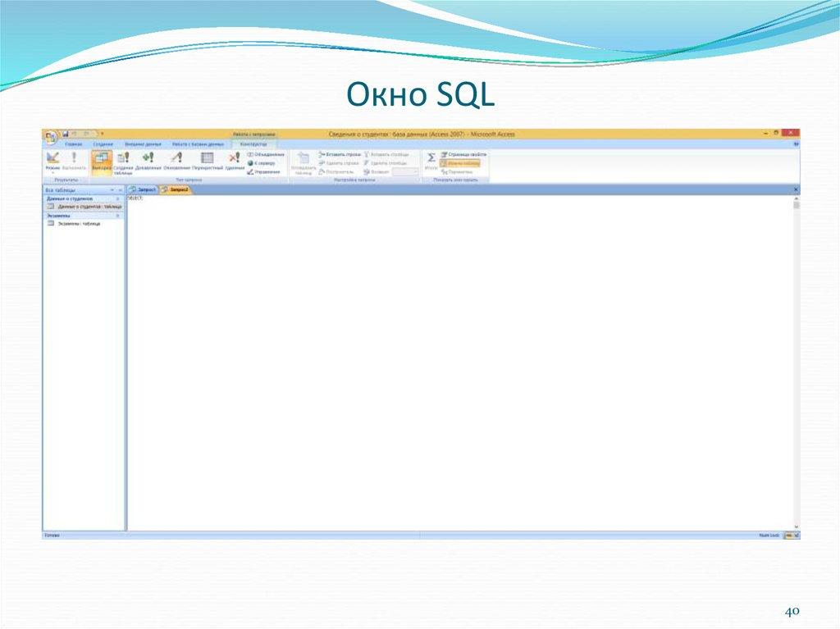Collapse the Экзамены group header

[x=117, y=216]
